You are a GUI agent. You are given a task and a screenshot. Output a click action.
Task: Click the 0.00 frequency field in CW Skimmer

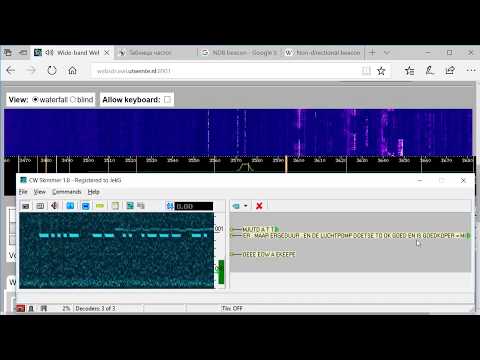click(x=194, y=206)
